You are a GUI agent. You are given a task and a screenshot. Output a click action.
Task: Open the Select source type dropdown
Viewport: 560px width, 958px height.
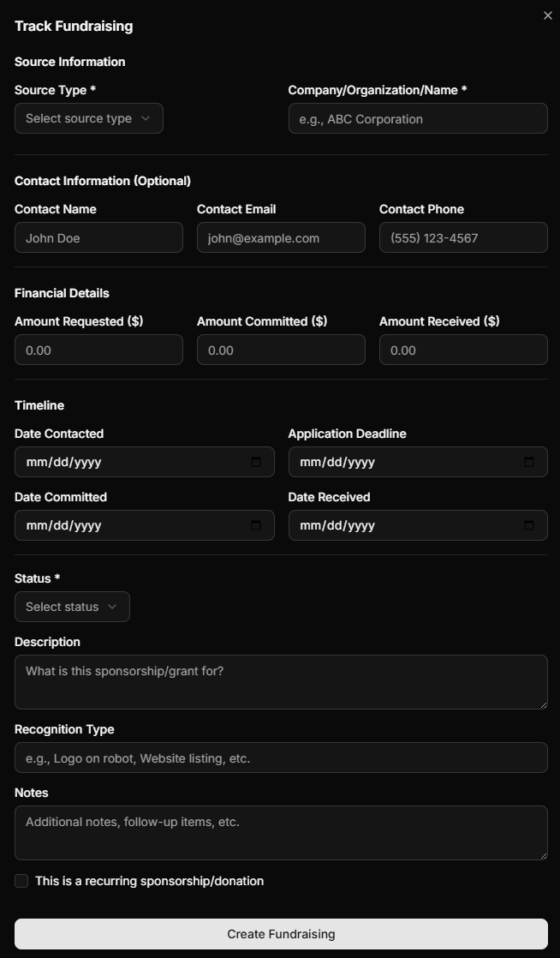(89, 118)
